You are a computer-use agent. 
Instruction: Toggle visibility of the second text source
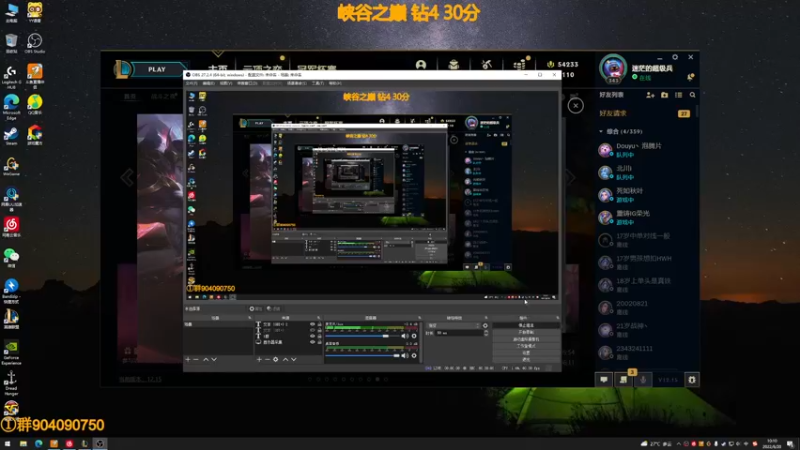point(312,330)
